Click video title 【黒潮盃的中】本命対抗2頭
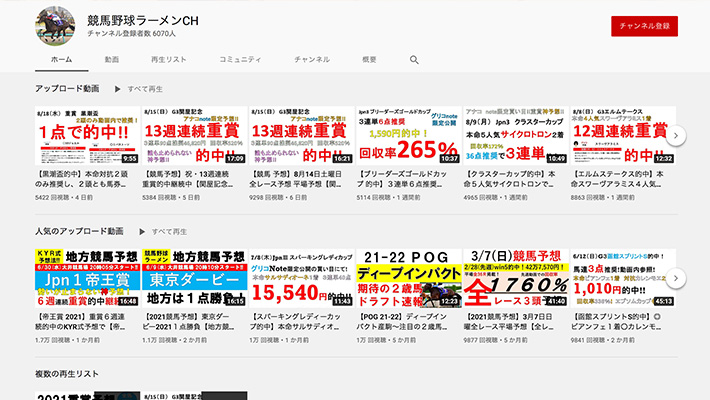 [x=82, y=179]
